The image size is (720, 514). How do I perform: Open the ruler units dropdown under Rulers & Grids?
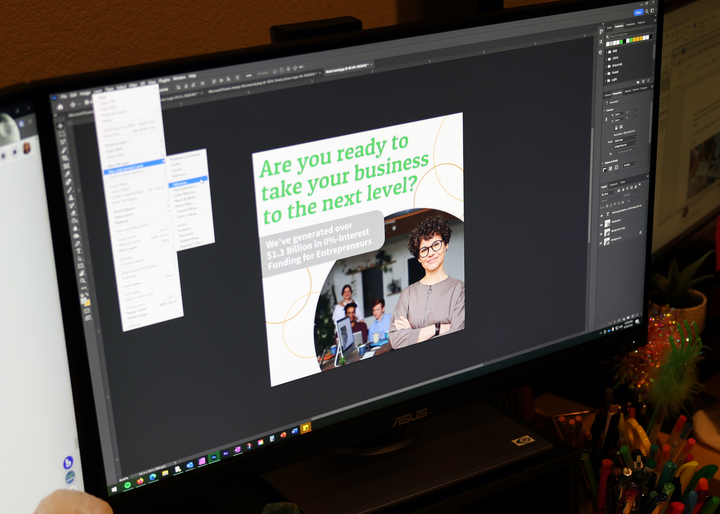pos(630,165)
